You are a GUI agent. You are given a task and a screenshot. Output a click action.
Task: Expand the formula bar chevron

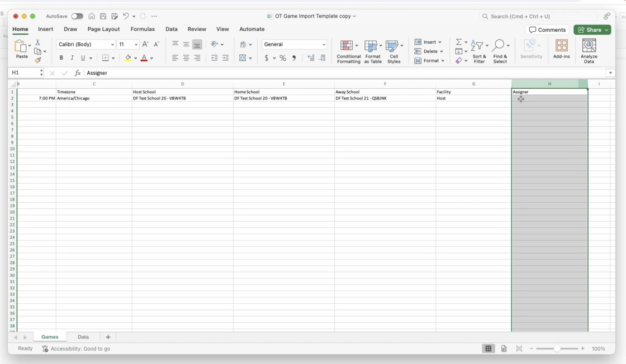coord(610,73)
